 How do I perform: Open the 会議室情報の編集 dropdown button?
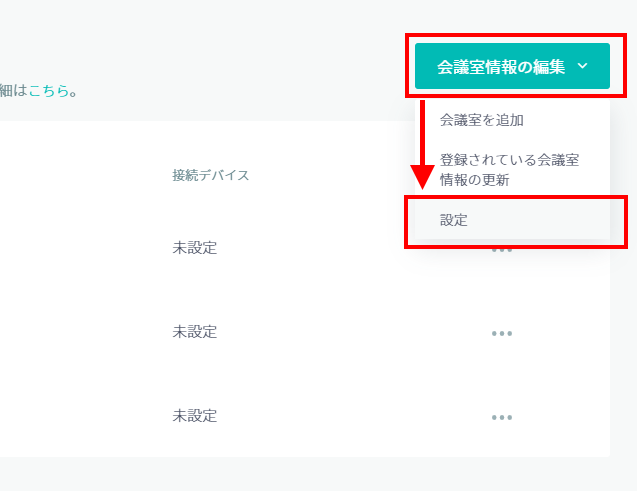tap(512, 66)
